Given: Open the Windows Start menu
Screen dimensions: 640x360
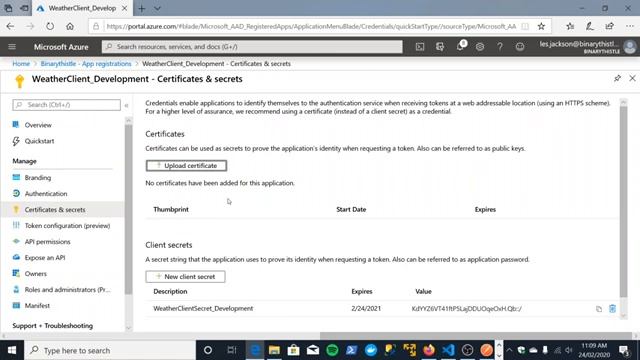Looking at the screenshot, I should (x=12, y=350).
